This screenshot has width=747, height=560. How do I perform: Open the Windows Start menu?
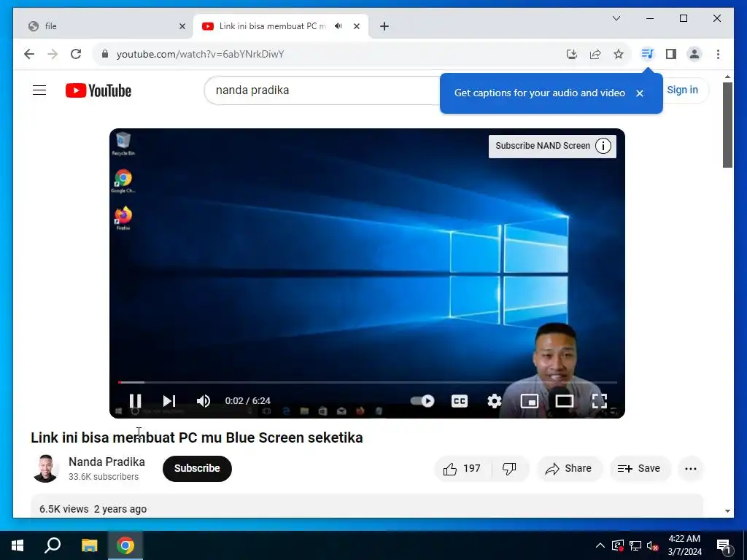18,545
